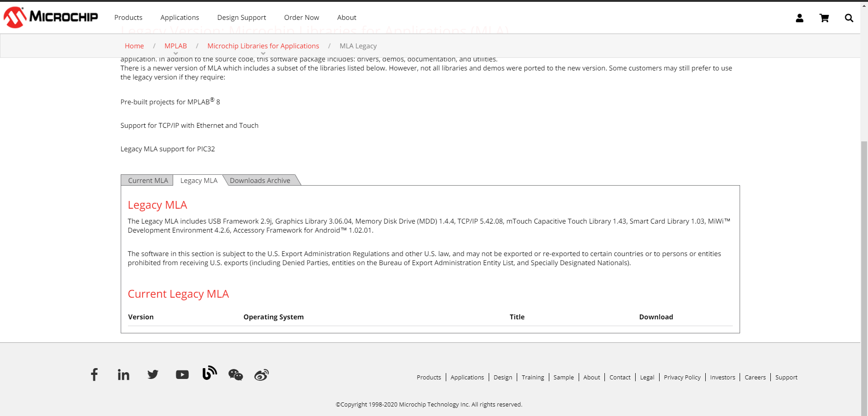Switch to the Current MLA tab
Screen dimensions: 868x416
(x=147, y=180)
